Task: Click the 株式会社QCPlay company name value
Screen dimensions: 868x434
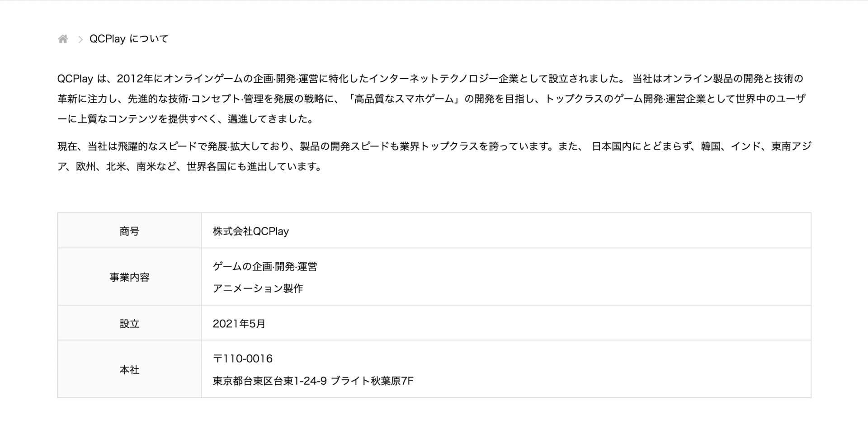Action: tap(251, 231)
